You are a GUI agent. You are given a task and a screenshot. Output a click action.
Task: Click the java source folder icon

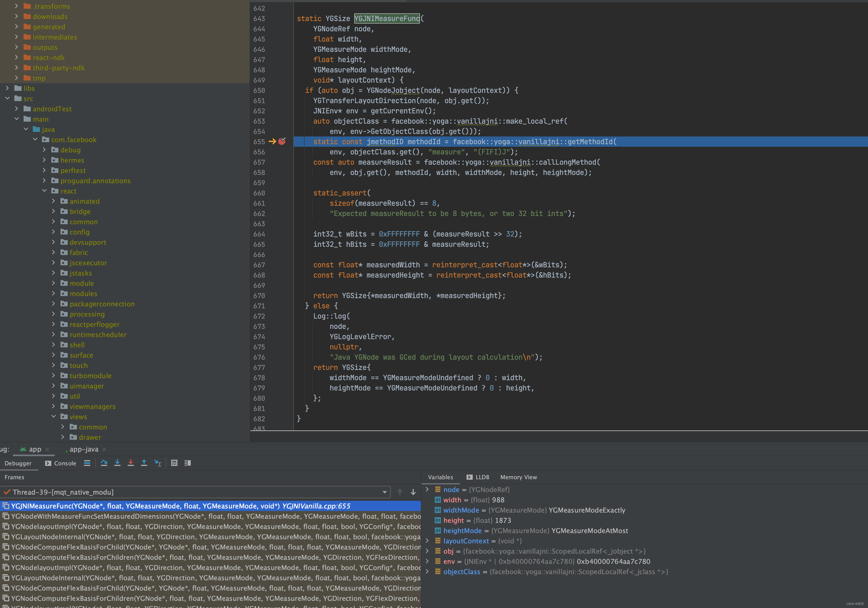point(36,129)
